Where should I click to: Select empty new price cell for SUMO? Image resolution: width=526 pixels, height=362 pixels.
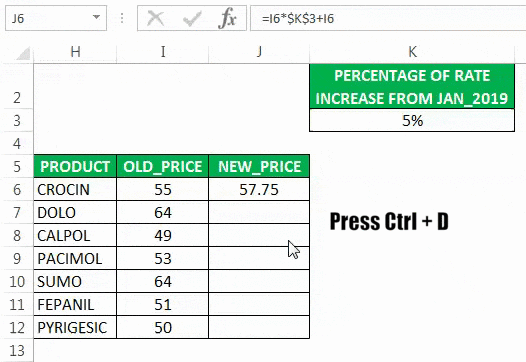[259, 281]
